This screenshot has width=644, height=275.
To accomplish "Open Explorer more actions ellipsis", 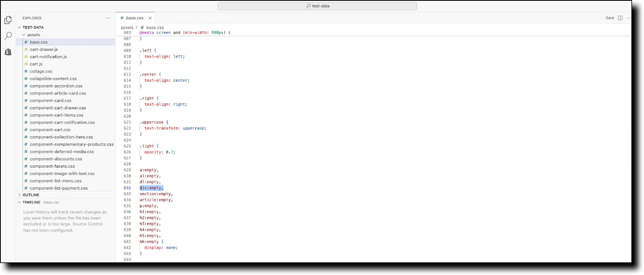I will 107,18.
